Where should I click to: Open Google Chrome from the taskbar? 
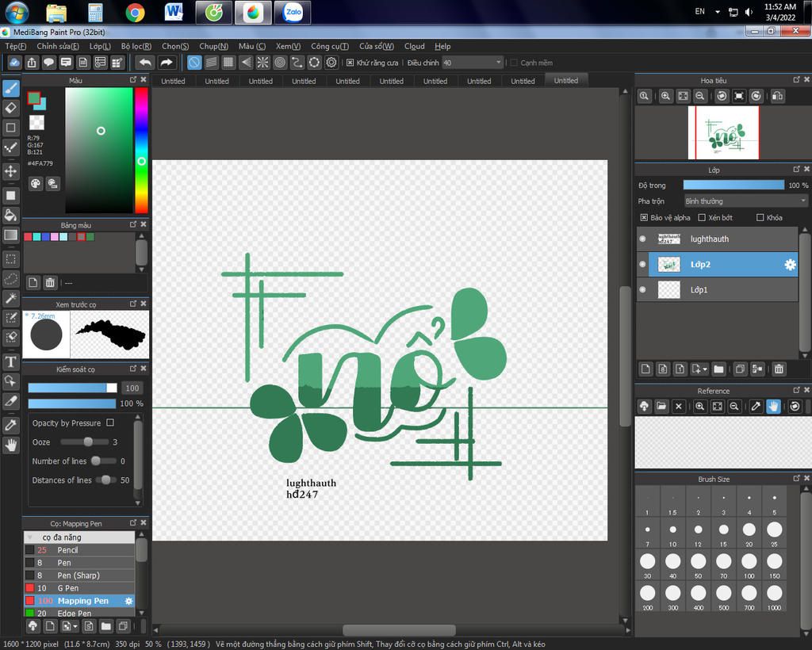[x=135, y=13]
